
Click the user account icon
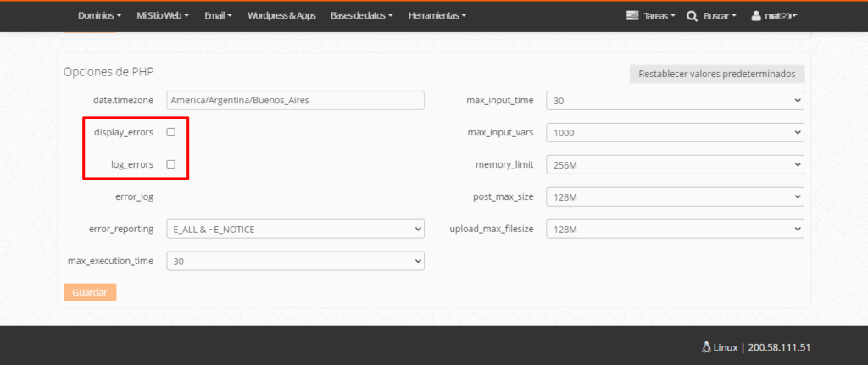pyautogui.click(x=756, y=16)
